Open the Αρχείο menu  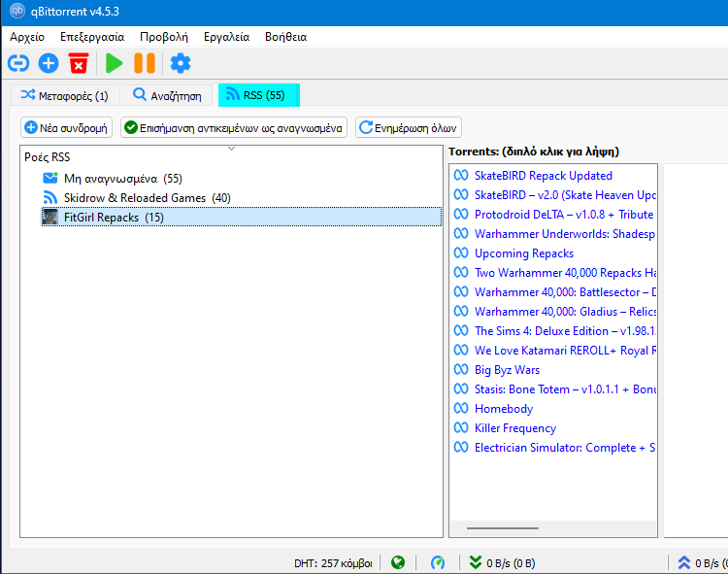point(27,37)
